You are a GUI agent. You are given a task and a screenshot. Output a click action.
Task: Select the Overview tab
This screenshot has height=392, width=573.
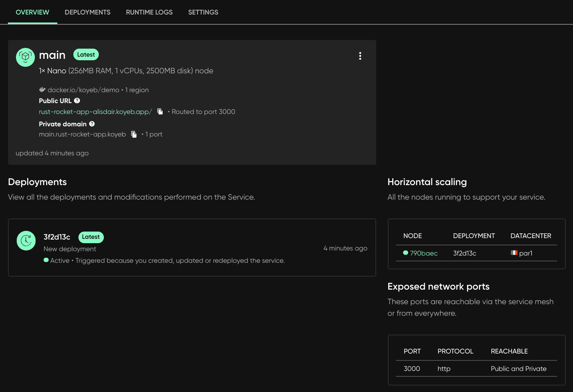(x=32, y=12)
